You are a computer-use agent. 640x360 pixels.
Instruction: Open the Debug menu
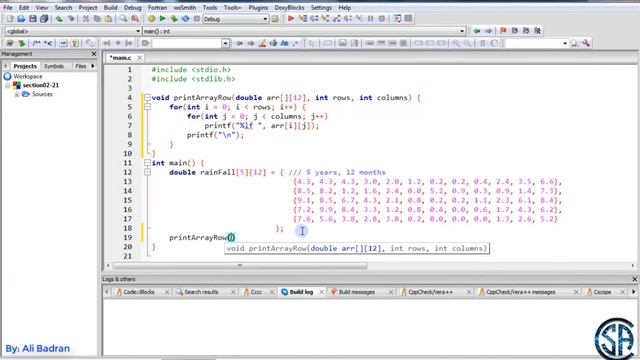[132, 8]
